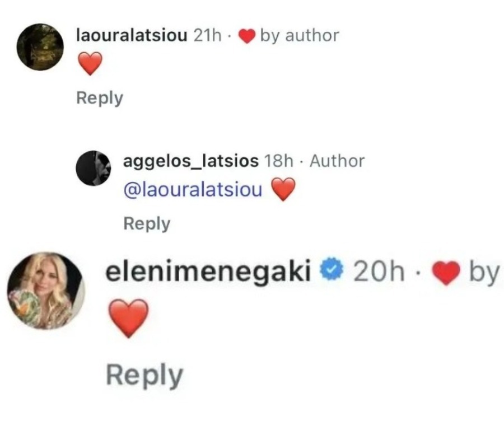The width and height of the screenshot is (504, 435).
Task: Click the 21h timestamp
Action: coord(208,35)
